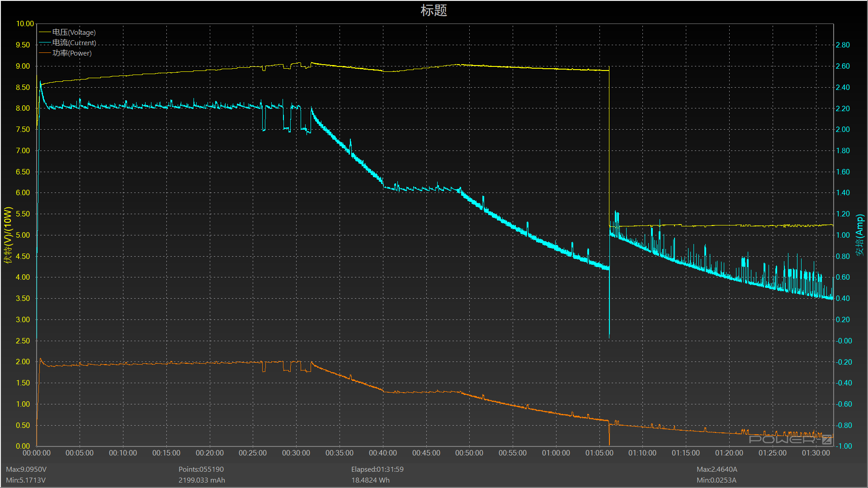Toggle the 电流(Current) series legend entry
Image resolution: width=868 pixels, height=488 pixels.
74,42
